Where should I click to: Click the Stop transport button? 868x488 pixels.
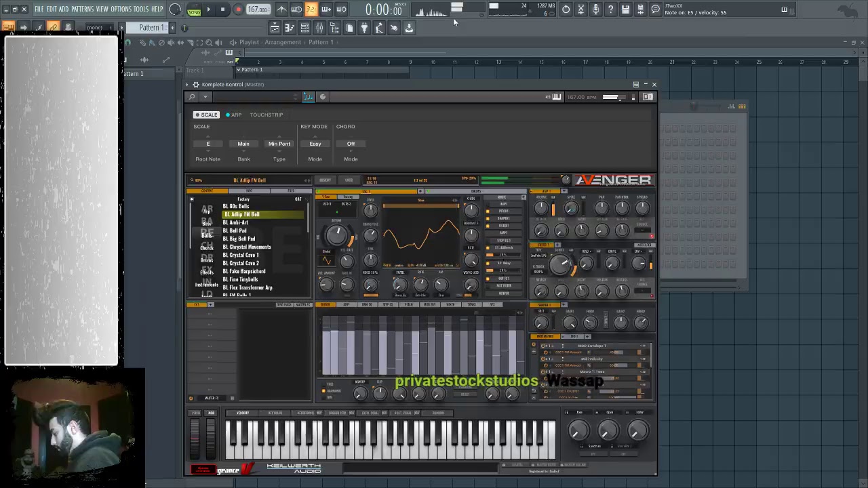[x=222, y=9]
